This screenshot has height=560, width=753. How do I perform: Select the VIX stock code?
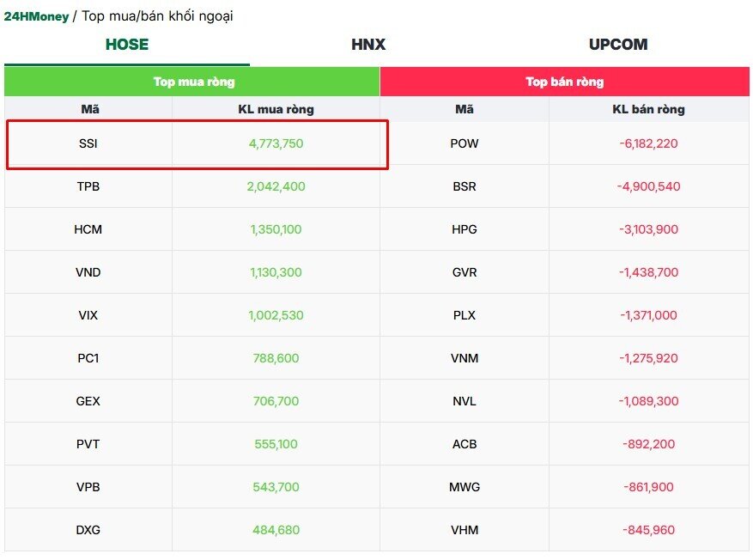[x=88, y=315]
